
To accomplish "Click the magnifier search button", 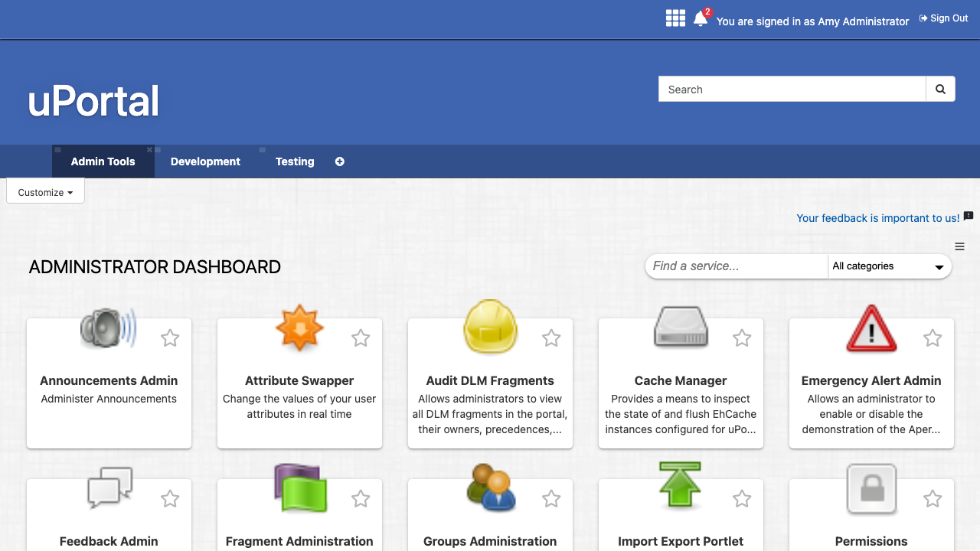I will point(940,90).
